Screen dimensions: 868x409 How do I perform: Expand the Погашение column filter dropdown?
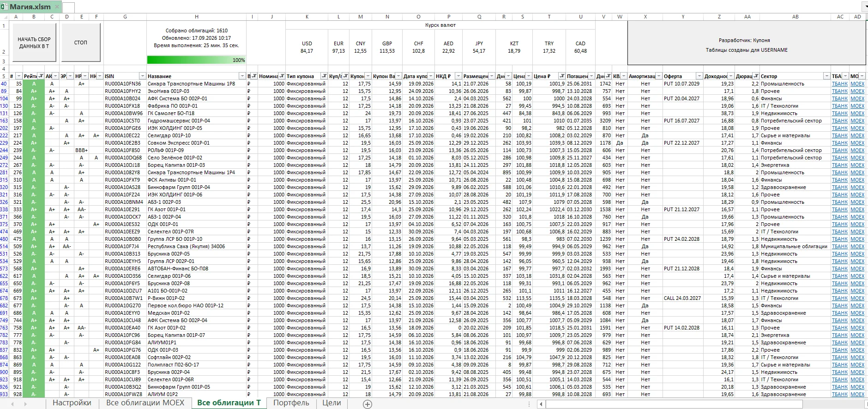[591, 76]
